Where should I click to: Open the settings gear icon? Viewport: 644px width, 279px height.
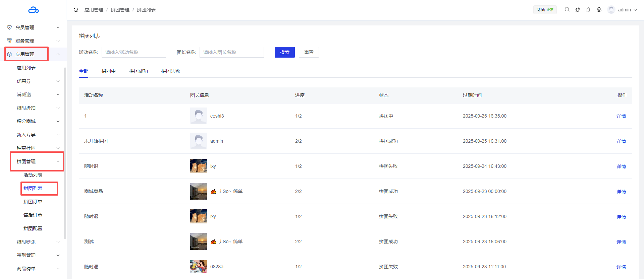599,10
